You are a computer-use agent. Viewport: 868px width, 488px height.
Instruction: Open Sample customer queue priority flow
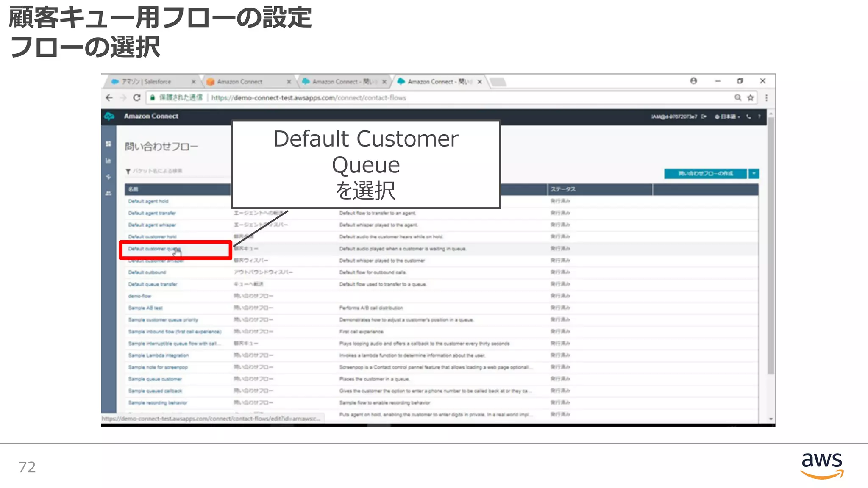(163, 320)
